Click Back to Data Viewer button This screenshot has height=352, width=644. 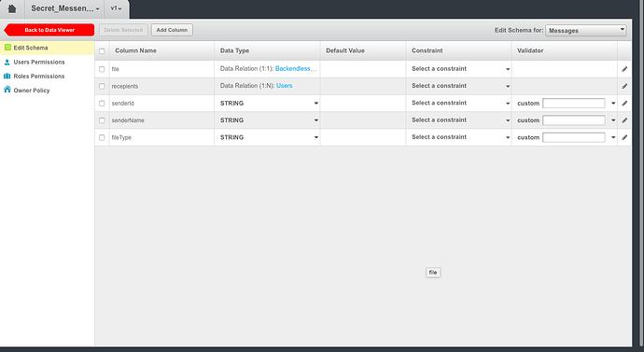(x=49, y=30)
